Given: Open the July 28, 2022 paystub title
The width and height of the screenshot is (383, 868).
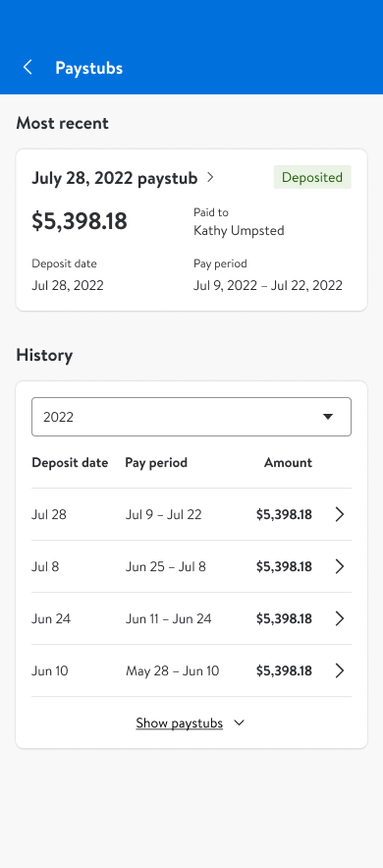Looking at the screenshot, I should [x=114, y=178].
